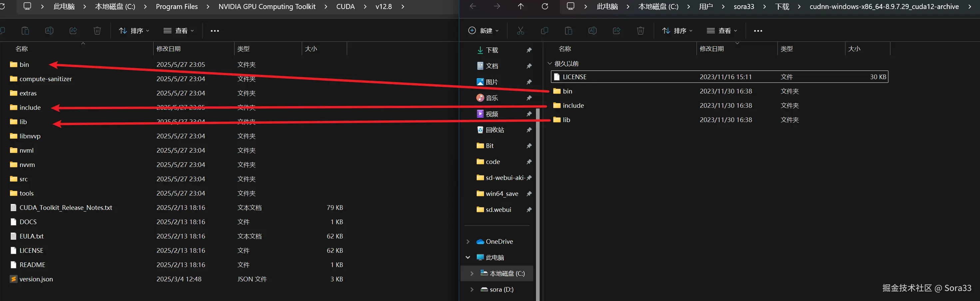Screen dimensions: 980x301
Task: Go up one folder level from cudnn archive
Action: pyautogui.click(x=521, y=6)
